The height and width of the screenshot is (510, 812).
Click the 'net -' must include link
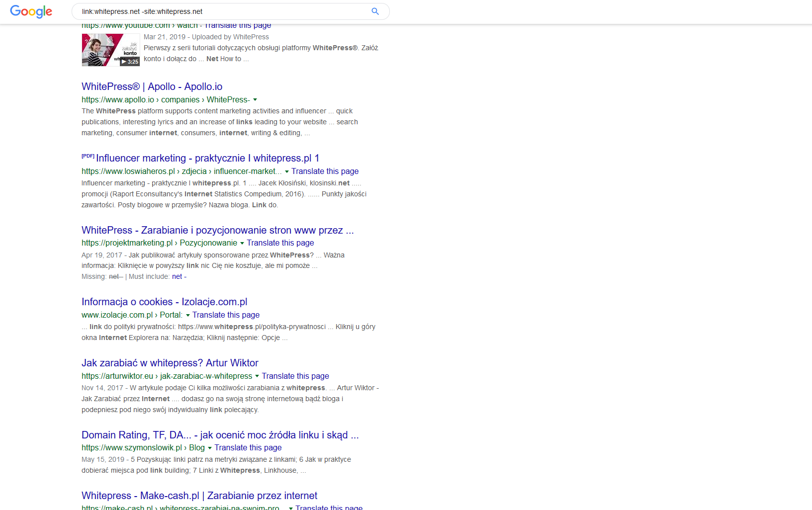(x=179, y=276)
